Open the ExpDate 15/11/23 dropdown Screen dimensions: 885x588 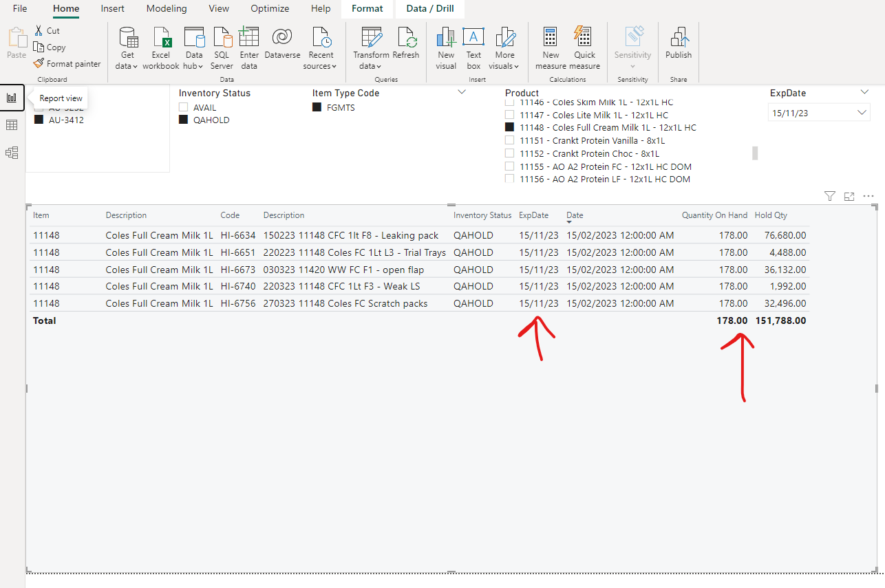point(819,113)
